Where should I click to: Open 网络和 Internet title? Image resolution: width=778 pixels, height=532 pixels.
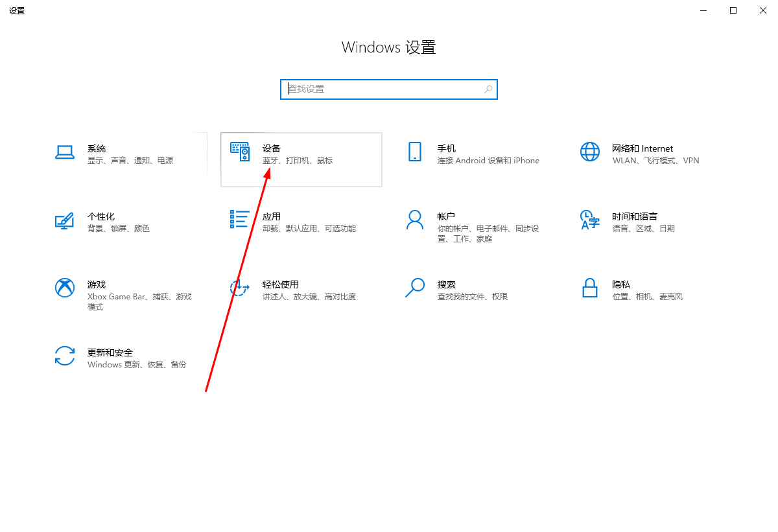(x=643, y=148)
